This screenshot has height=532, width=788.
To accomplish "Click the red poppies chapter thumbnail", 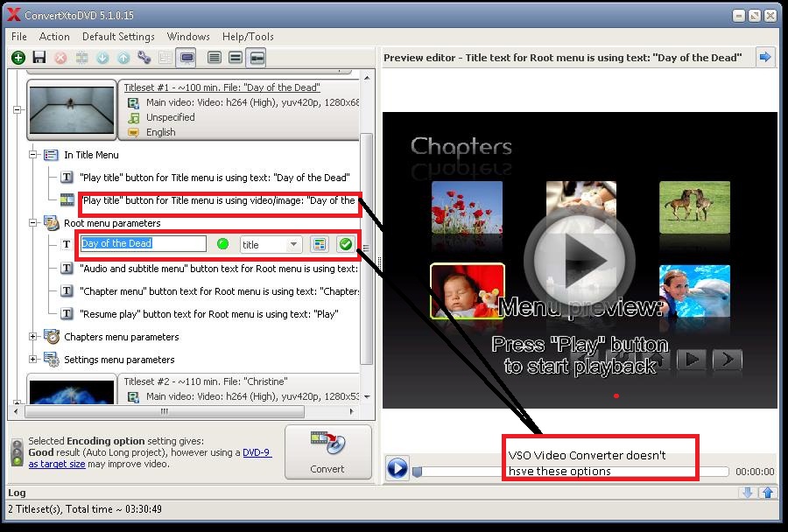I will (x=467, y=208).
